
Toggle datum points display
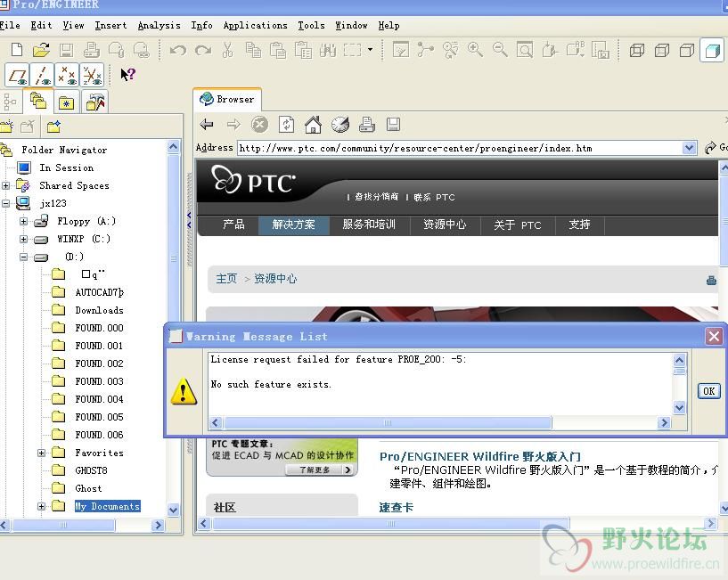(68, 75)
